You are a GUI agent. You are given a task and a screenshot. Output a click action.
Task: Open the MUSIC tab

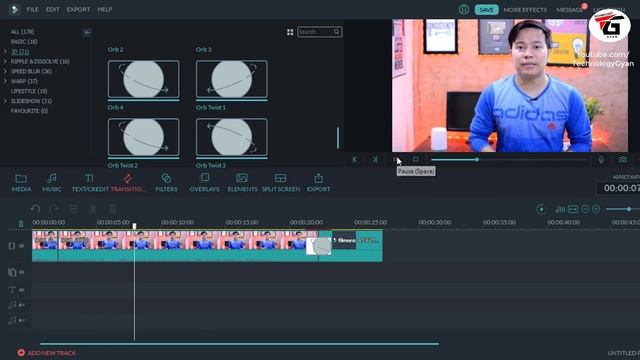52,182
